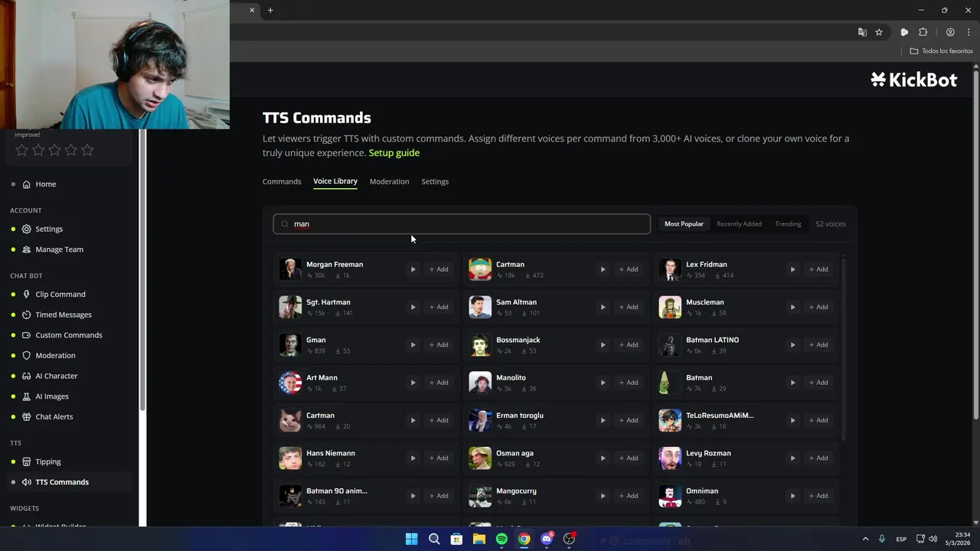Image resolution: width=980 pixels, height=551 pixels.
Task: Play the Batman LATINO voice preview
Action: coord(792,344)
